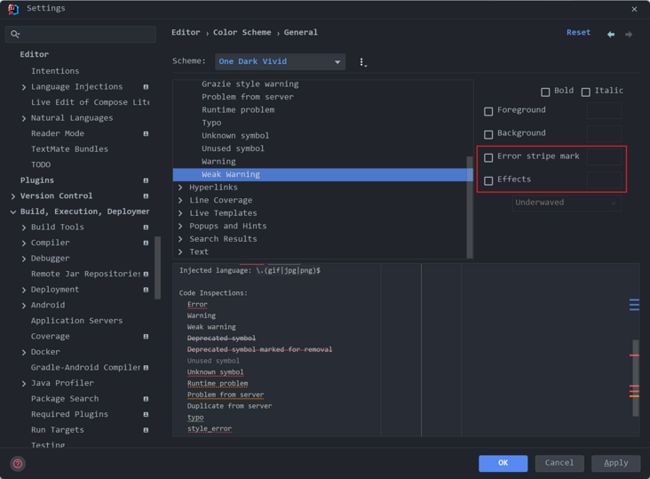The width and height of the screenshot is (650, 479).
Task: Click project-level icon next to Deployment
Action: [146, 289]
